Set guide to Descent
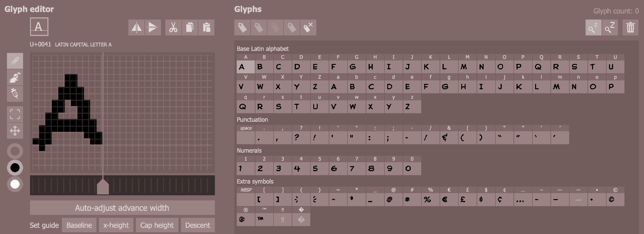 click(198, 225)
